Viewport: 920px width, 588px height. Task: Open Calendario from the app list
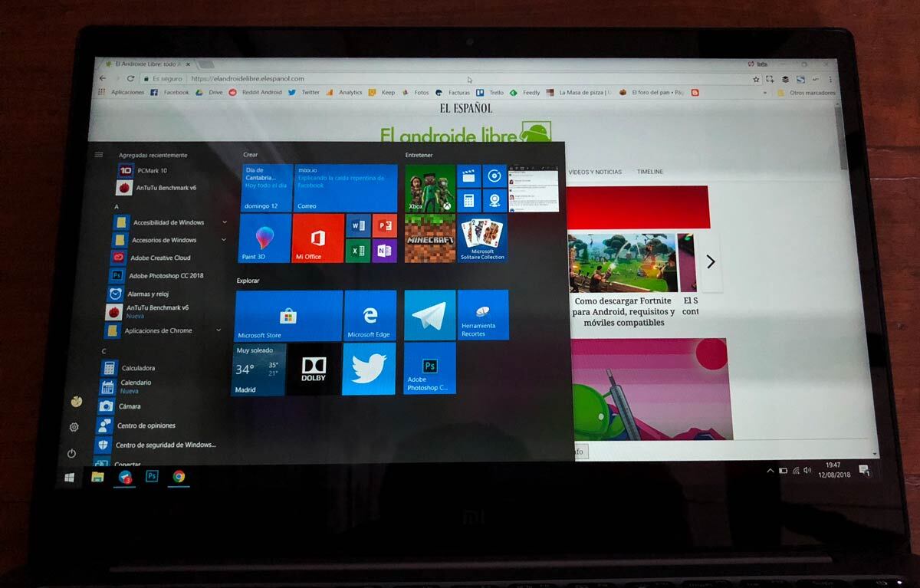127,386
